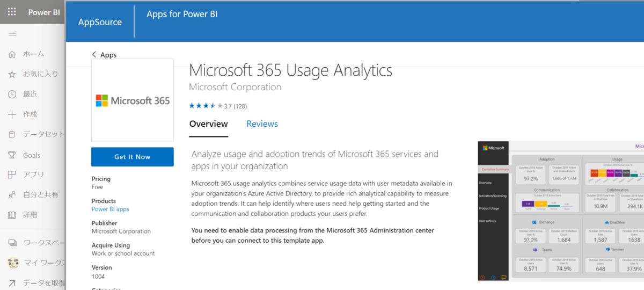This screenshot has width=644, height=290.
Task: Open Favorites star icon in sidebar
Action: (x=12, y=74)
